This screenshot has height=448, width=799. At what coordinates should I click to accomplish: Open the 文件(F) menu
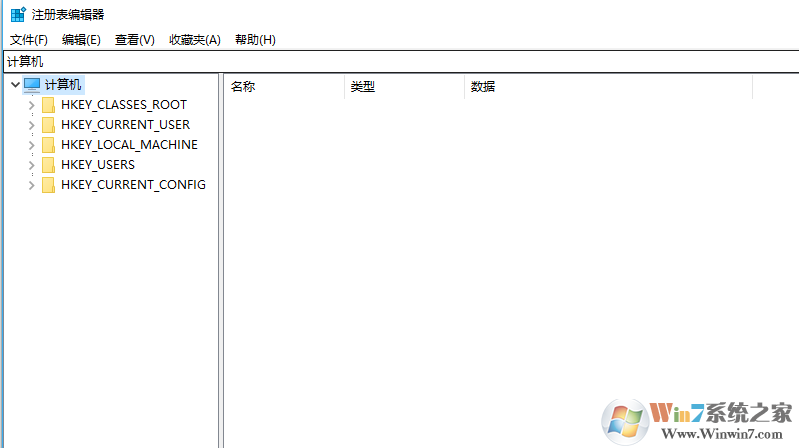[x=29, y=40]
